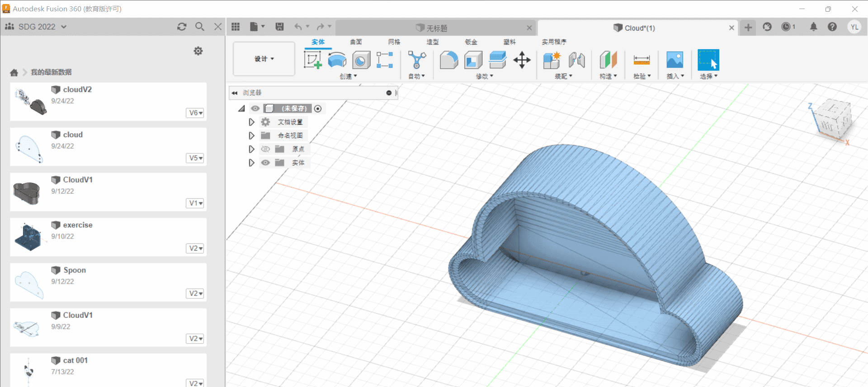
Task: Click the New Component assemble icon
Action: click(x=552, y=60)
